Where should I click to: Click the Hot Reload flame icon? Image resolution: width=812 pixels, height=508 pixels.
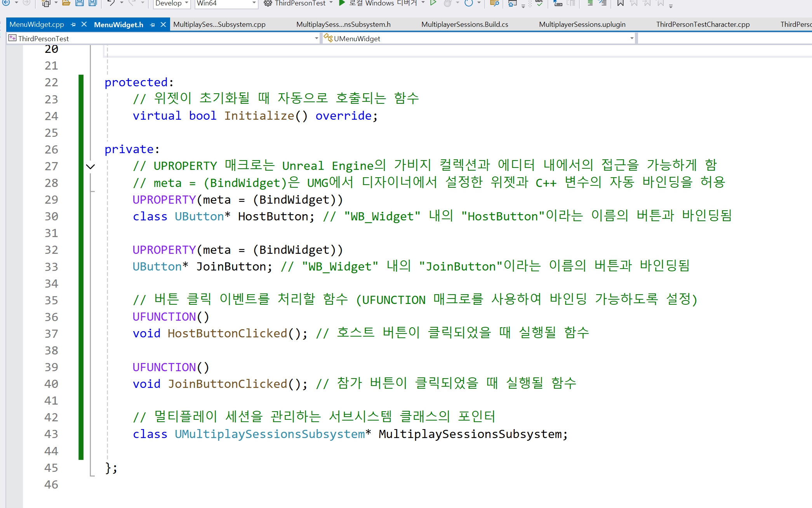pyautogui.click(x=448, y=3)
